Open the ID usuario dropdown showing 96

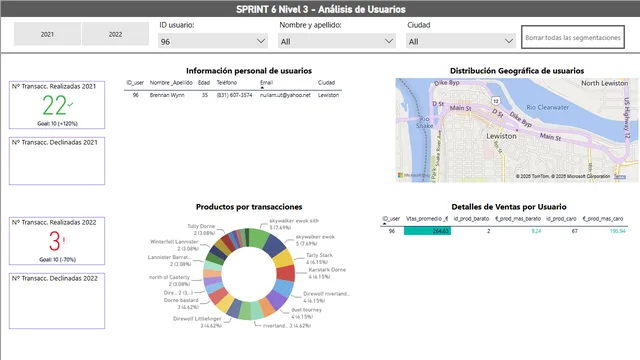(213, 41)
